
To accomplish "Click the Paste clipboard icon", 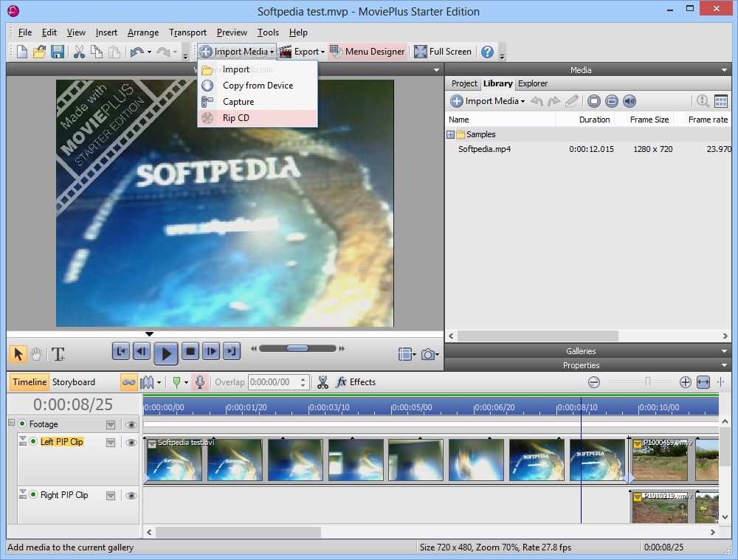I will pos(114,52).
